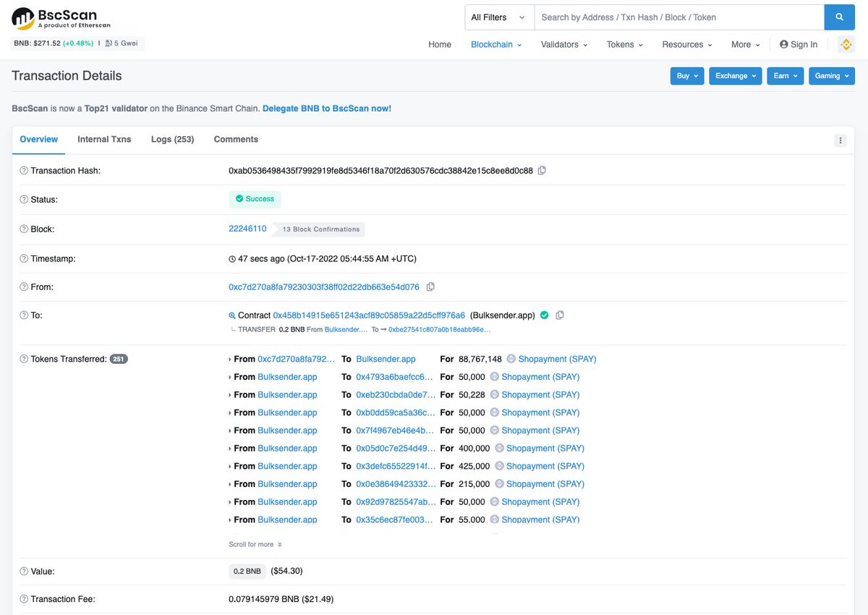868x615 pixels.
Task: Open recipient 0x3defc65522914f address link
Action: coord(396,467)
